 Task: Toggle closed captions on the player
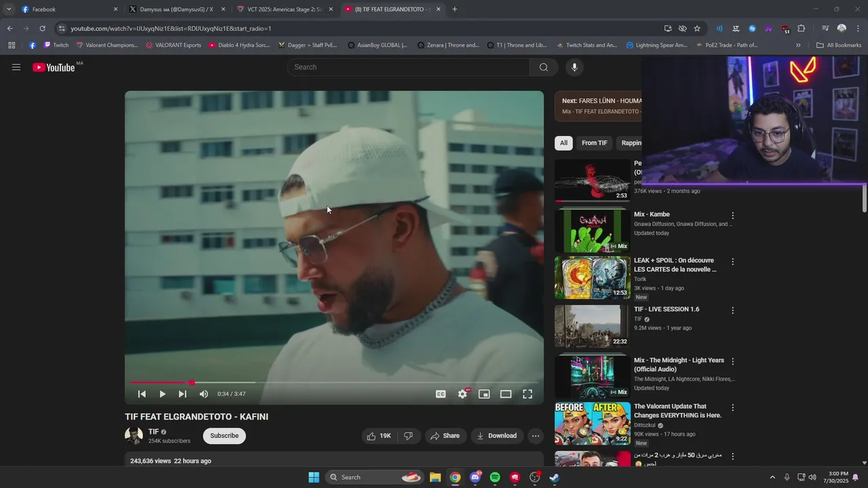[441, 394]
